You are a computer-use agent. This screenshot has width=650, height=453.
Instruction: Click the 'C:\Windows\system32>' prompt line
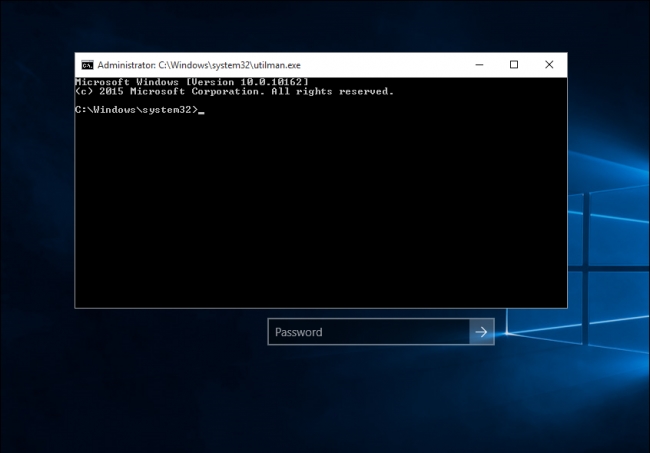139,110
